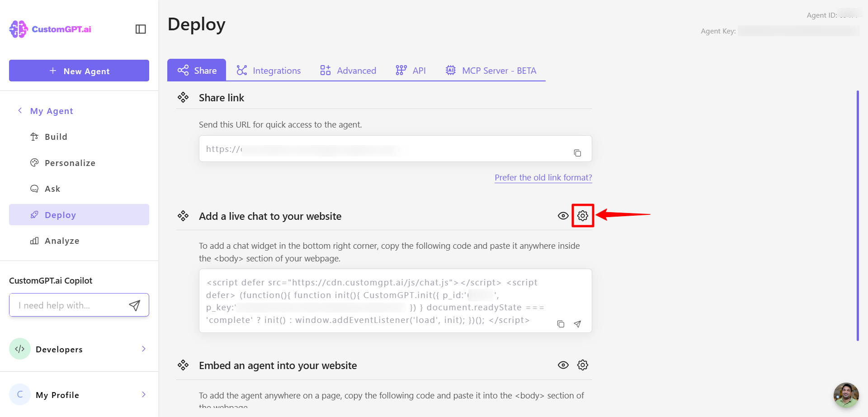Click the live chat embed code box
This screenshot has height=417, width=868.
pos(396,301)
